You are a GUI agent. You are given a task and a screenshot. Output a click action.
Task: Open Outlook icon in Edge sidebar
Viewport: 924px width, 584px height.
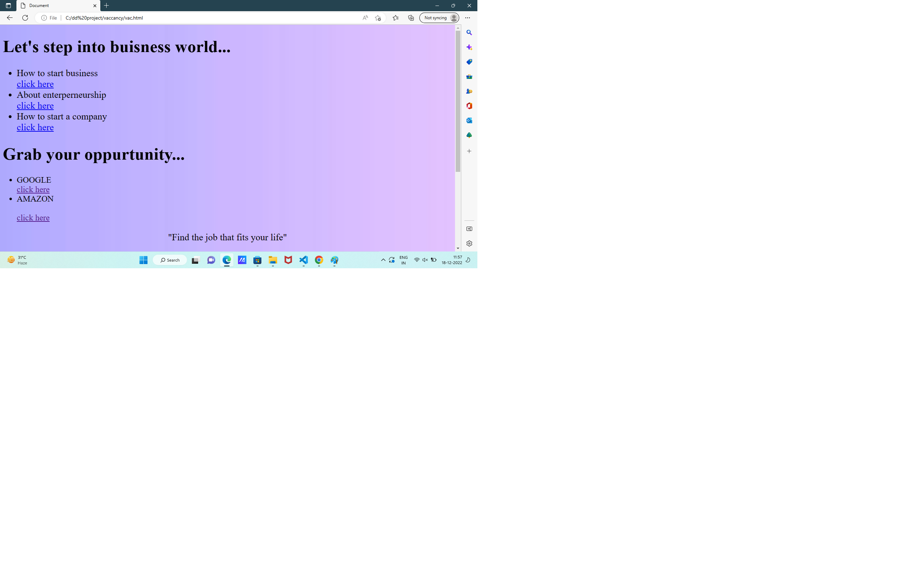[469, 121]
